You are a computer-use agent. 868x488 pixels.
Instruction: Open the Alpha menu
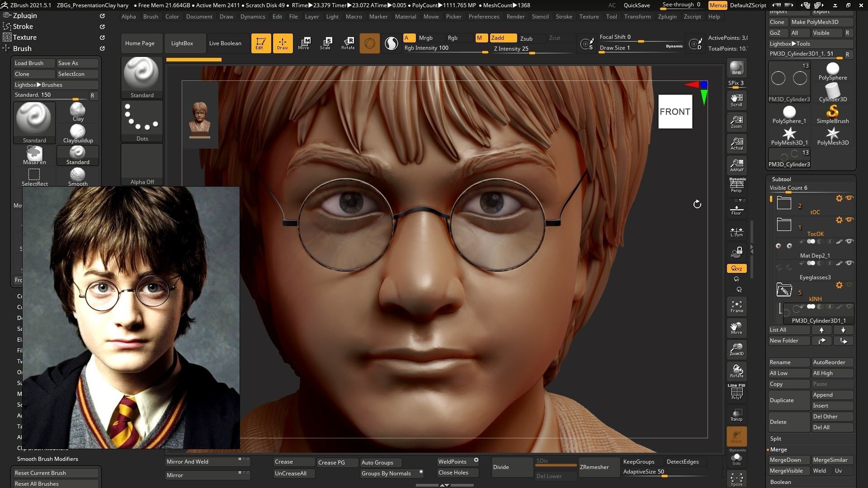pos(128,17)
